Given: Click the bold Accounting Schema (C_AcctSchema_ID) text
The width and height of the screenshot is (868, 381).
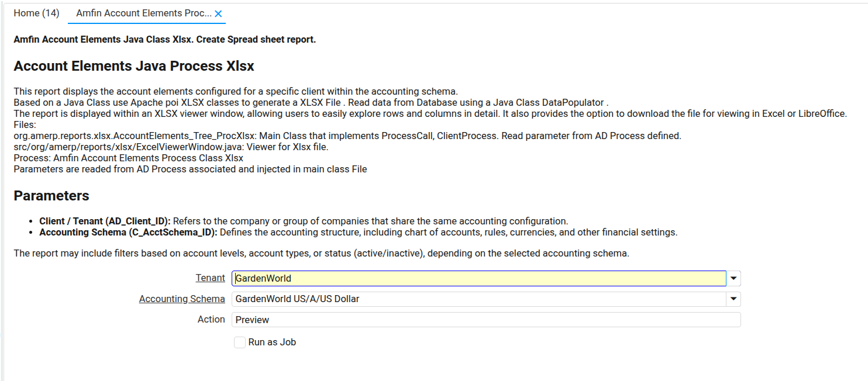Looking at the screenshot, I should point(128,232).
